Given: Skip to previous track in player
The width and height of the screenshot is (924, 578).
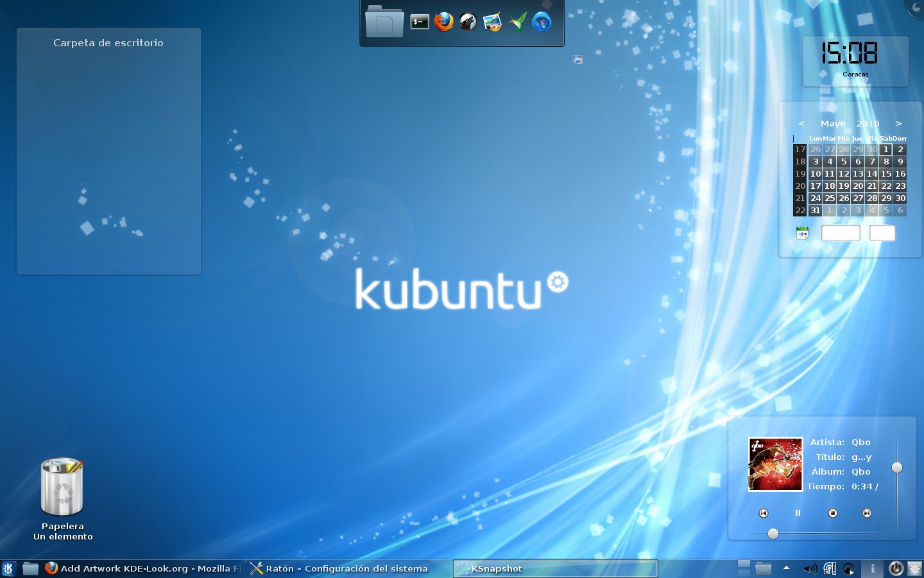Looking at the screenshot, I should 764,513.
